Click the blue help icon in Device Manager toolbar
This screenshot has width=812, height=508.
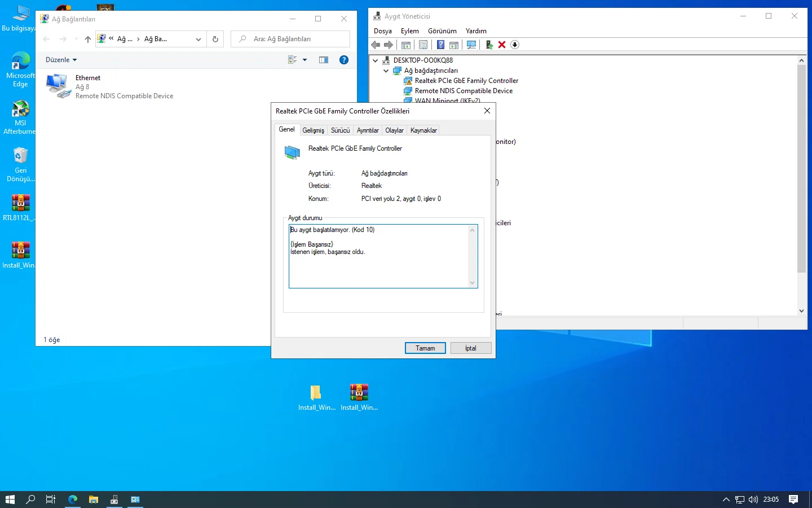click(x=440, y=45)
